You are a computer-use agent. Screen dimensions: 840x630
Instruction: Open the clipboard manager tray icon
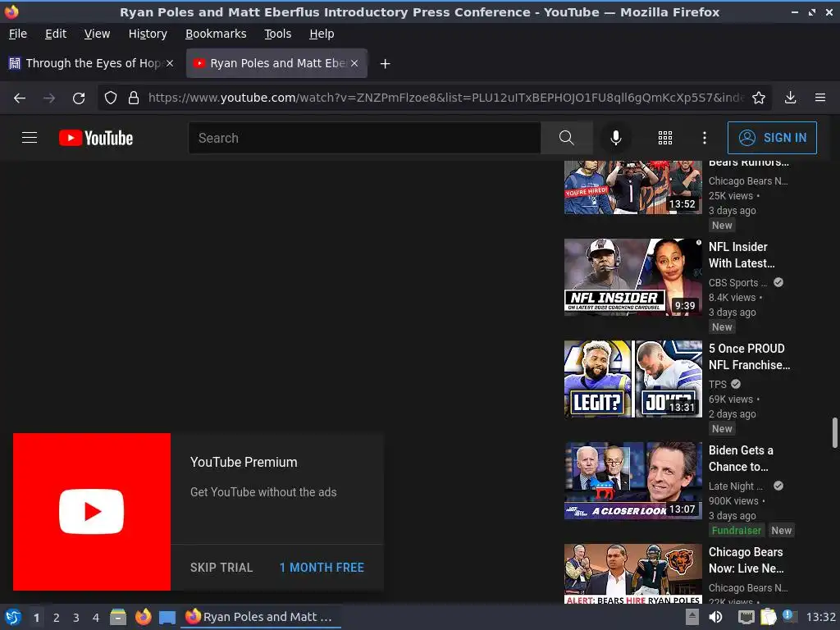click(768, 617)
